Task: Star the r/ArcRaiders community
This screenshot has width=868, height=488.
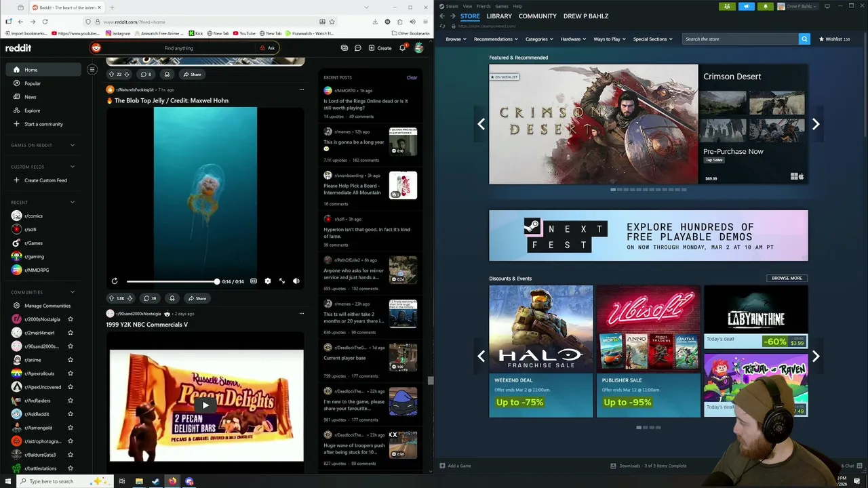Action: pos(71,401)
